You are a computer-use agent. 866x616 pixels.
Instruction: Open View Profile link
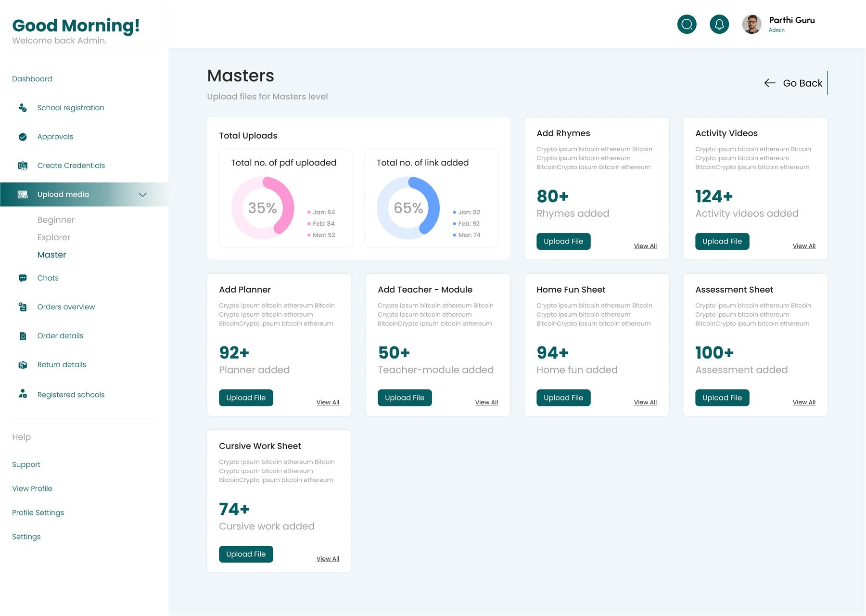click(x=32, y=488)
